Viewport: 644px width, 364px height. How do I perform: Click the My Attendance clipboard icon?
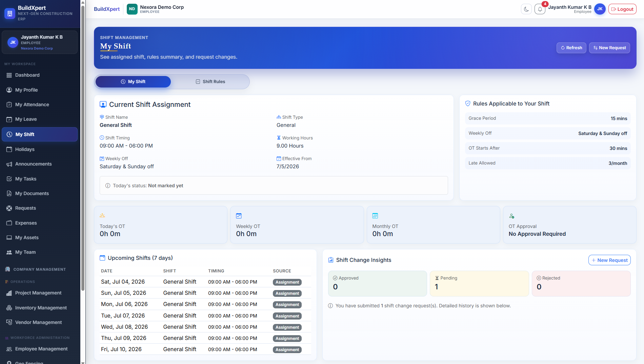(x=9, y=104)
